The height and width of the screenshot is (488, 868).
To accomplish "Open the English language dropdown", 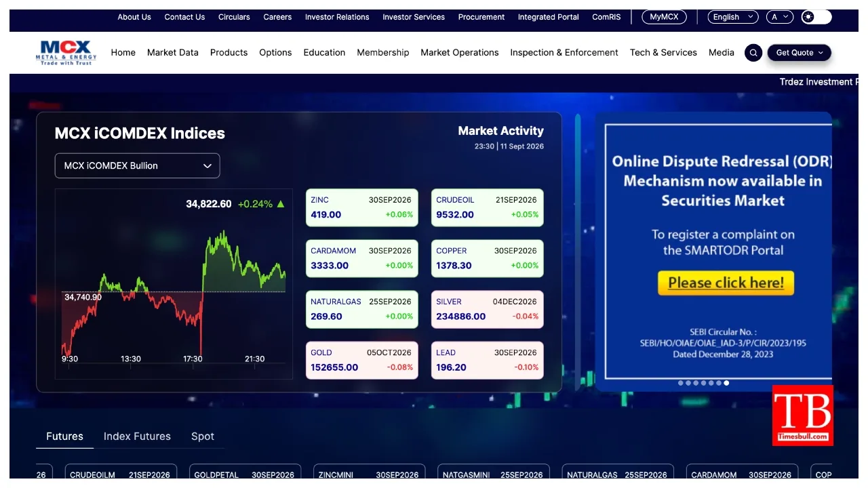I will point(733,17).
